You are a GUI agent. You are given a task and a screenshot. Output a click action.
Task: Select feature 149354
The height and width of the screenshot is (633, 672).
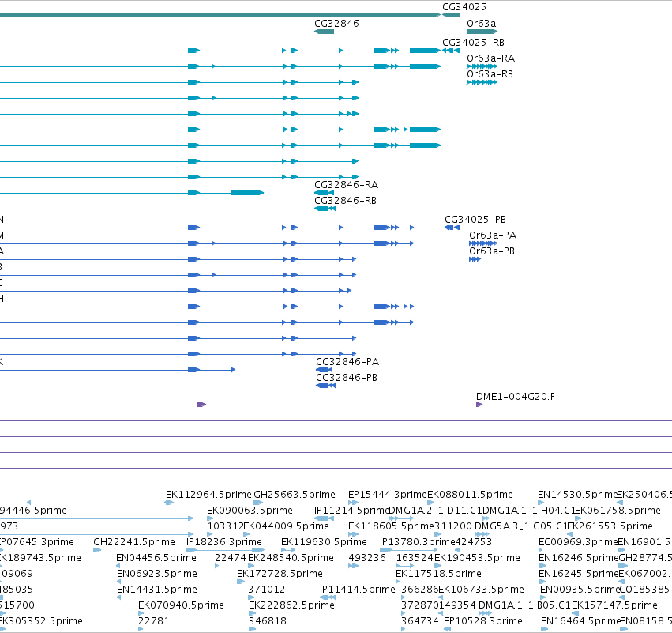[457, 606]
